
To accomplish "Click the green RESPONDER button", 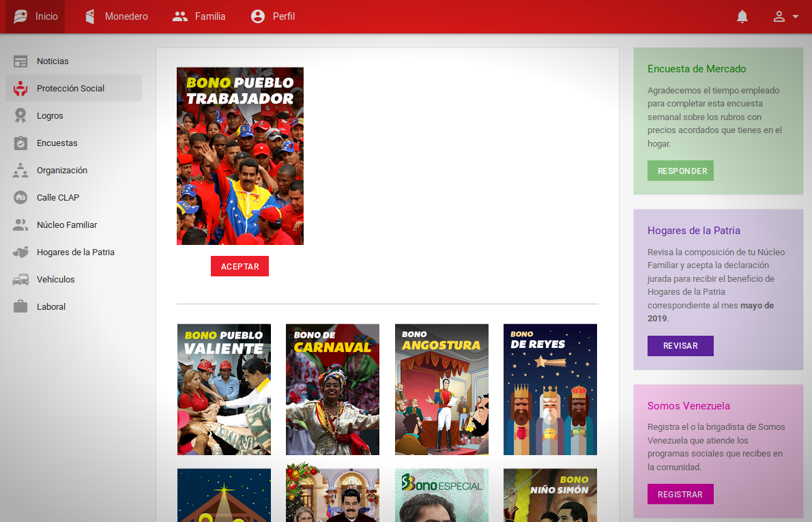I will 680,171.
